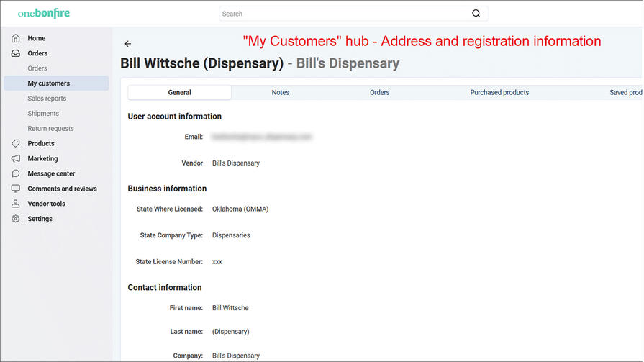Click into the Search input field

345,14
